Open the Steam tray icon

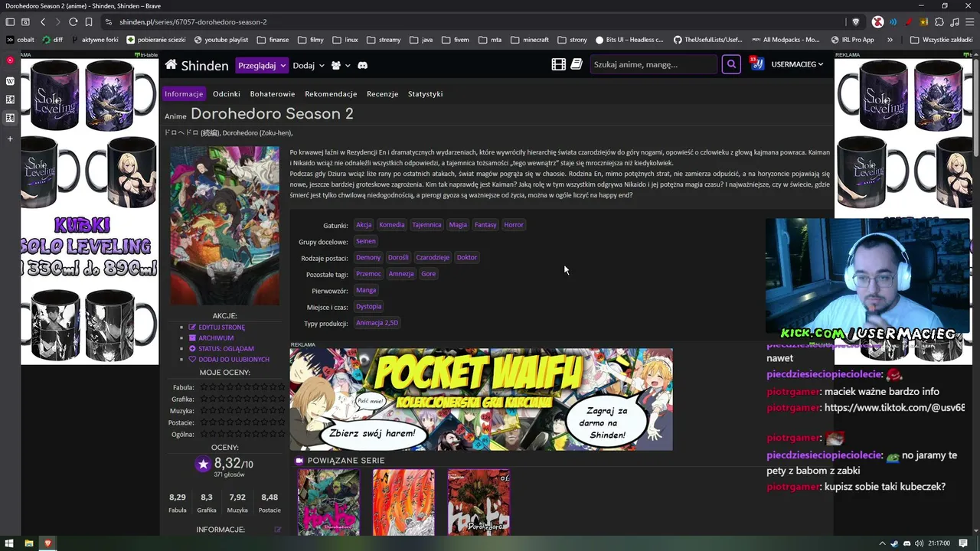pyautogui.click(x=894, y=543)
